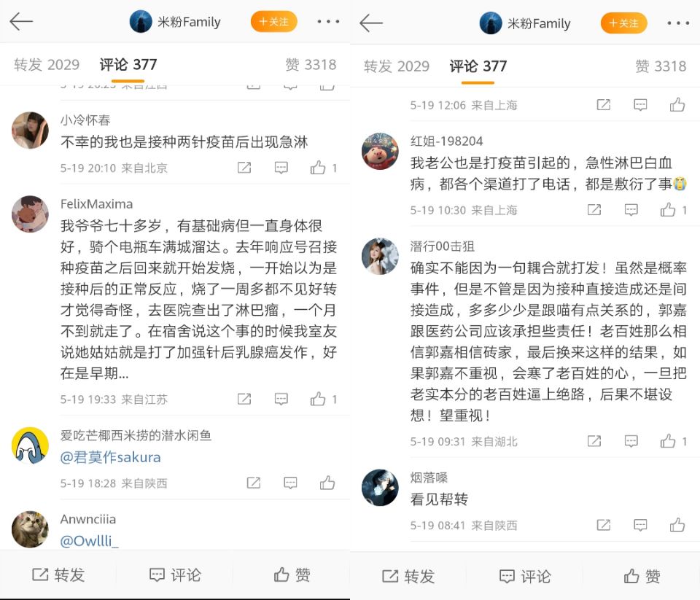Tap the reply icon on 烟落嗓's comment
This screenshot has height=600, width=700.
(x=640, y=525)
